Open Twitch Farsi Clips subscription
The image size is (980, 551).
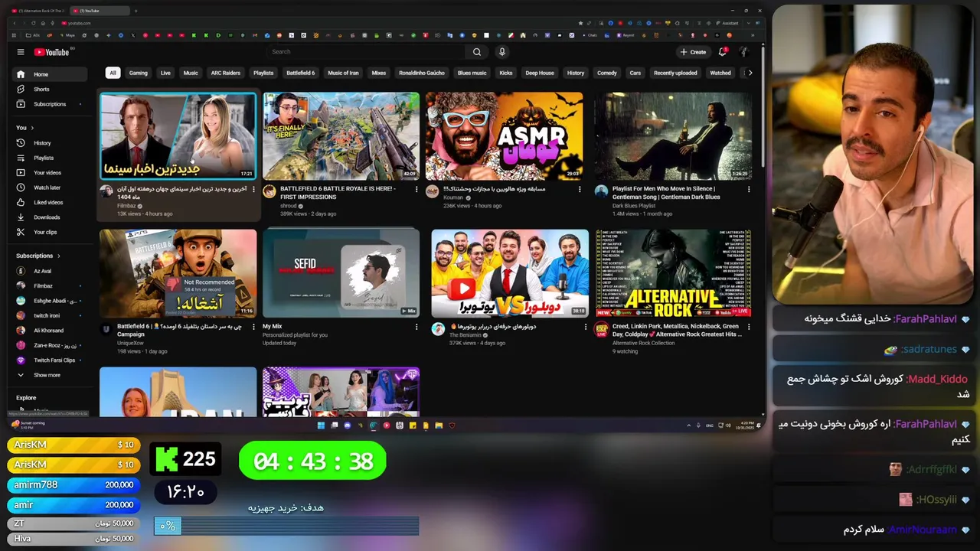pyautogui.click(x=51, y=360)
